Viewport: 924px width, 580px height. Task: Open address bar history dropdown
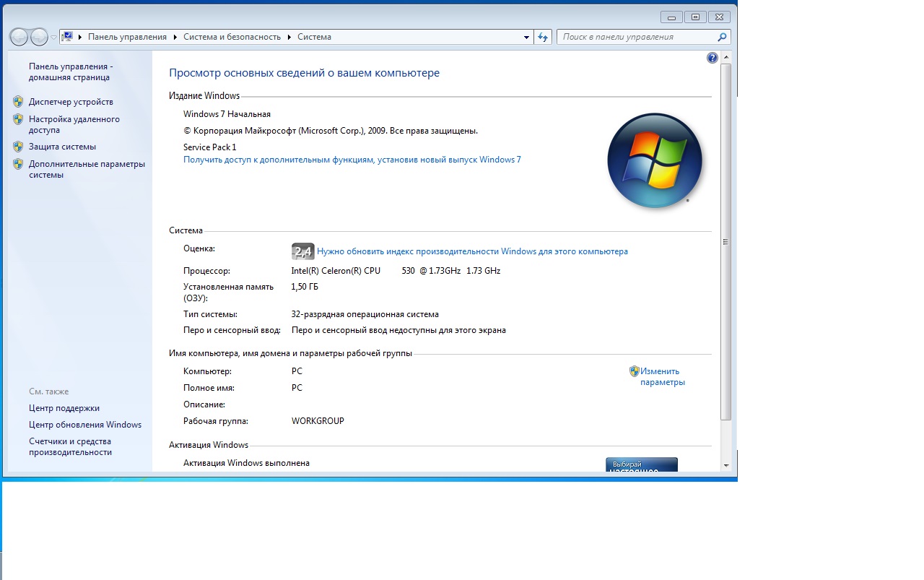coord(526,37)
